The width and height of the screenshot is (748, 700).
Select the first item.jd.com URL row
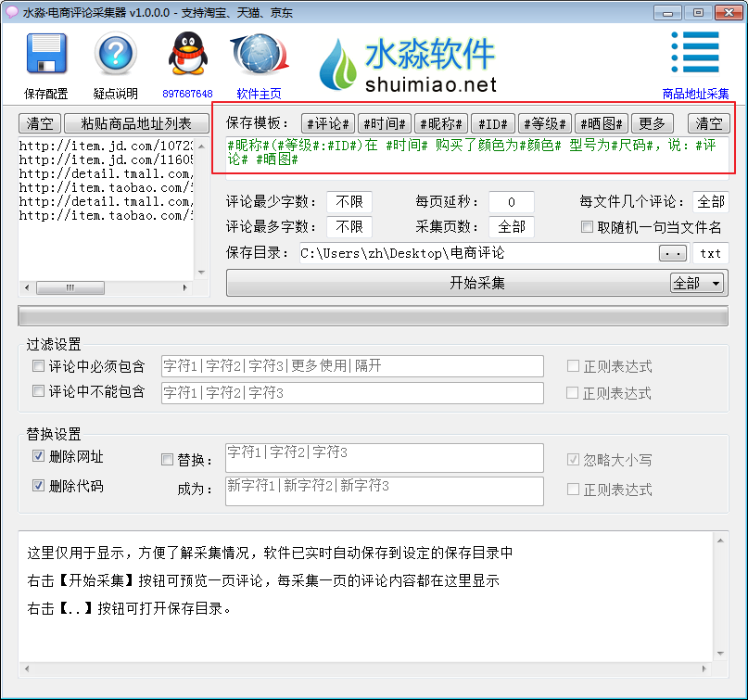(x=106, y=146)
